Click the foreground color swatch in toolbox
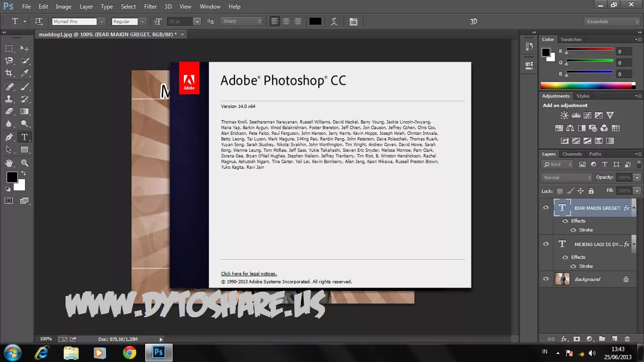The image size is (644, 362). coord(12,177)
